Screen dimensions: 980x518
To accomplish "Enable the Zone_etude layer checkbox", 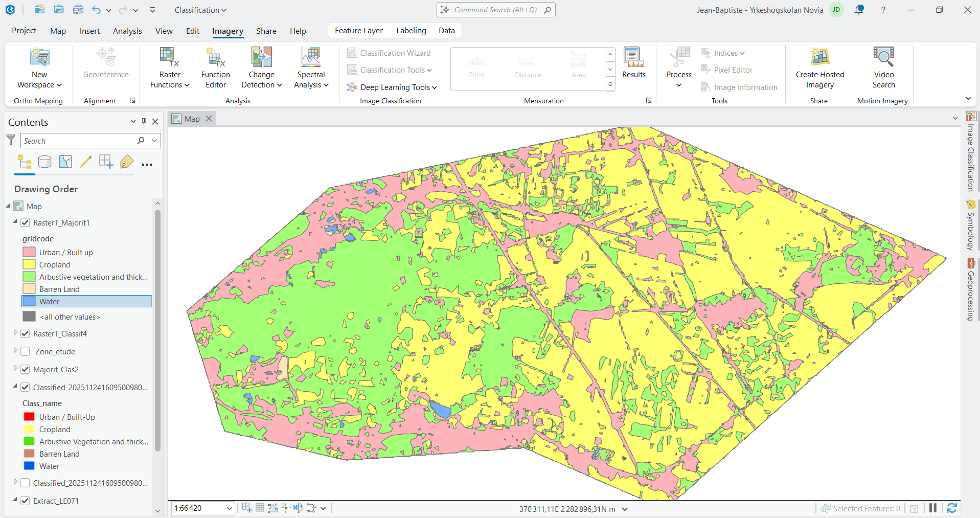I will coord(25,352).
